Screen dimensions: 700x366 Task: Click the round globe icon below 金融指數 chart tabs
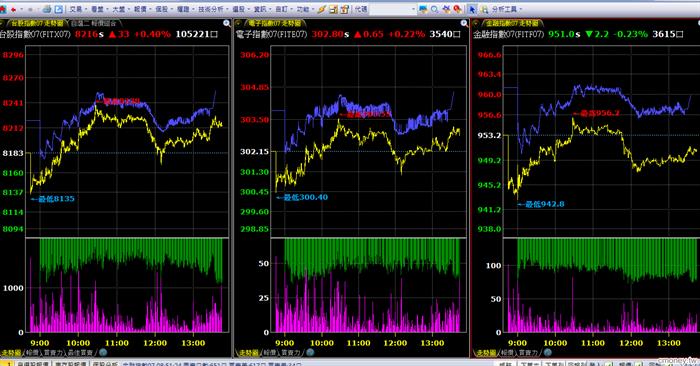point(548,352)
